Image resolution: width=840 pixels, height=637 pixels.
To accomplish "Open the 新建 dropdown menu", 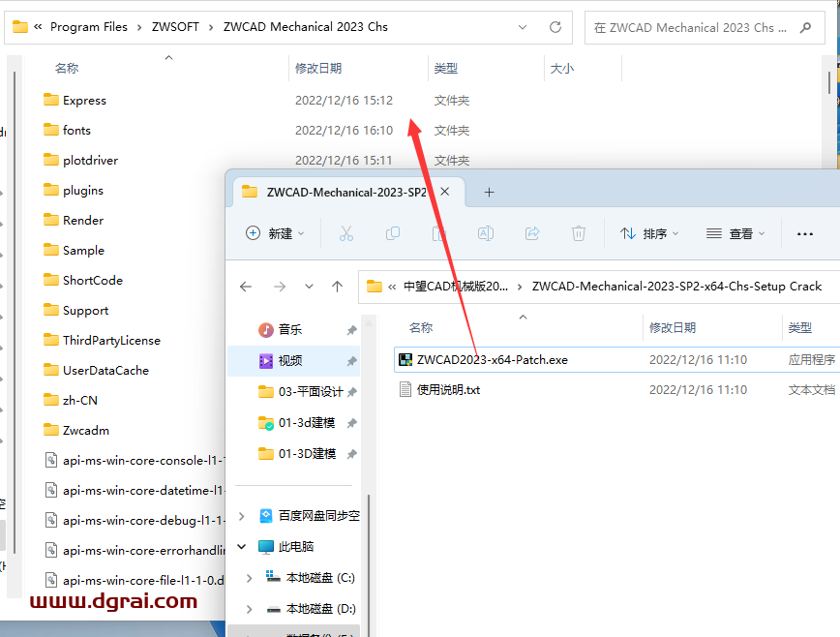I will pyautogui.click(x=275, y=233).
